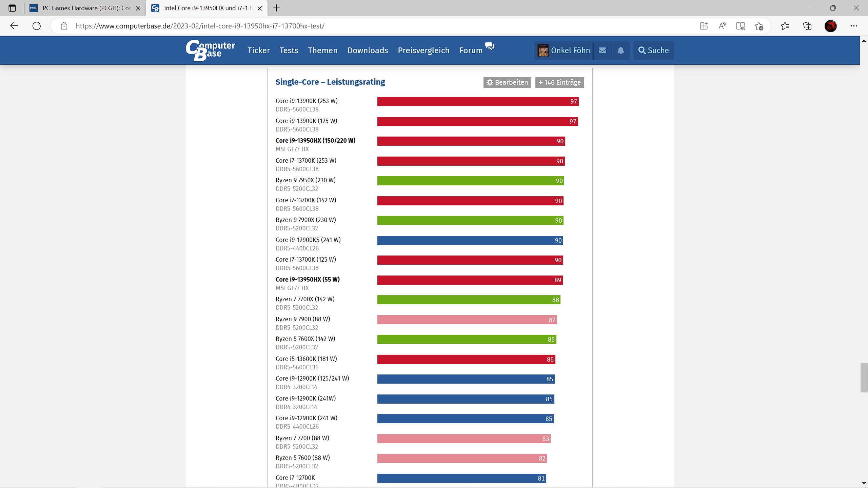Open the apps icon in the address bar

(x=704, y=26)
